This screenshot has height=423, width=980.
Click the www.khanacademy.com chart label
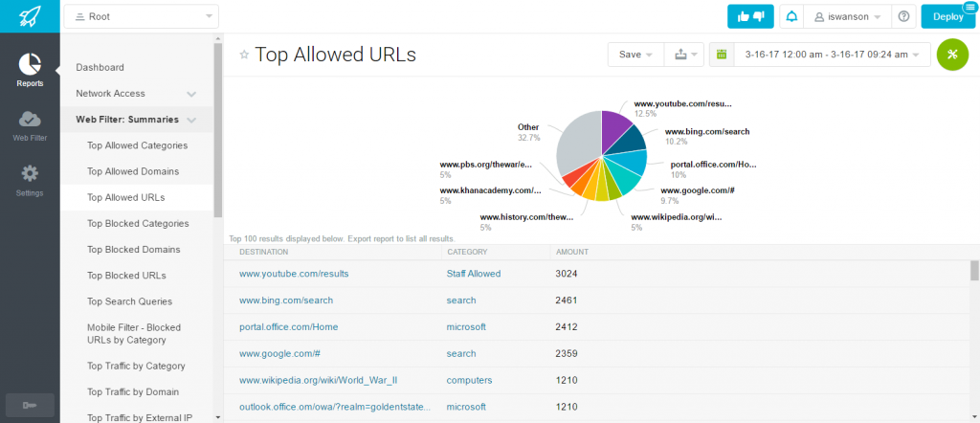tap(491, 190)
